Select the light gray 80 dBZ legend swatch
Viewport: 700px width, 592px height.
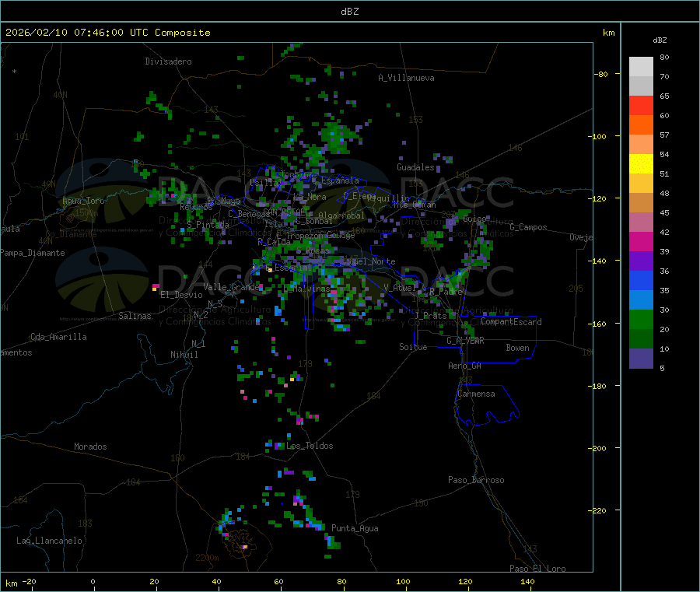coord(641,67)
